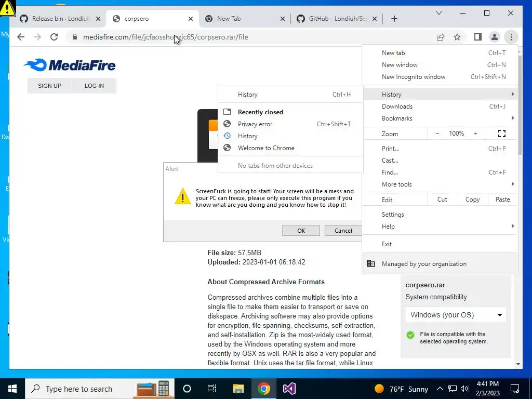Reopen Welcome to Chrome closed tab
Image resolution: width=532 pixels, height=399 pixels.
tap(290, 148)
